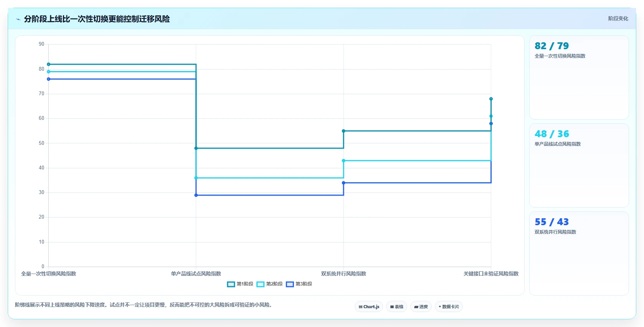Viewport: 644px width, 327px height.
Task: Click the y-axis tick label 50
Action: click(41, 143)
